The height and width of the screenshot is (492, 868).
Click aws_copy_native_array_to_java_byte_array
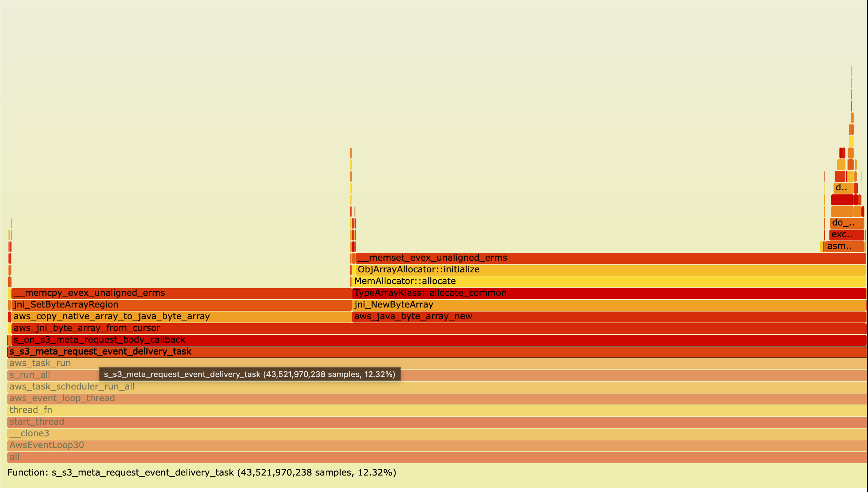click(111, 316)
